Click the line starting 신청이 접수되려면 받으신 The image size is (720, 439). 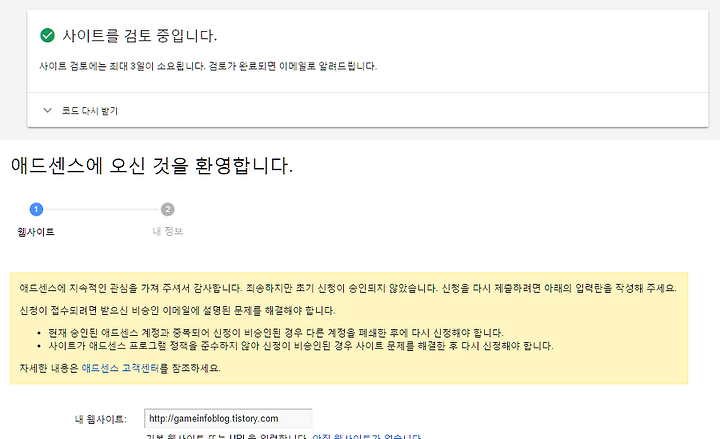tap(177, 310)
